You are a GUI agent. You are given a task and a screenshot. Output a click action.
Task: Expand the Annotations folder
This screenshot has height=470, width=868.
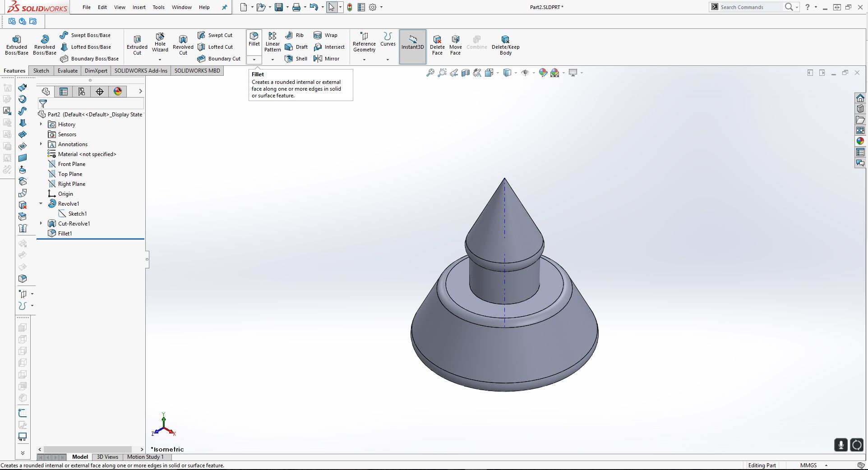coord(41,144)
